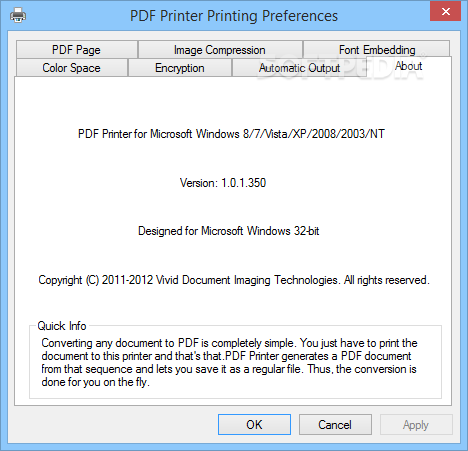Screen dimensions: 468x451
Task: Switch to the PDF Page tab
Action: pos(77,50)
